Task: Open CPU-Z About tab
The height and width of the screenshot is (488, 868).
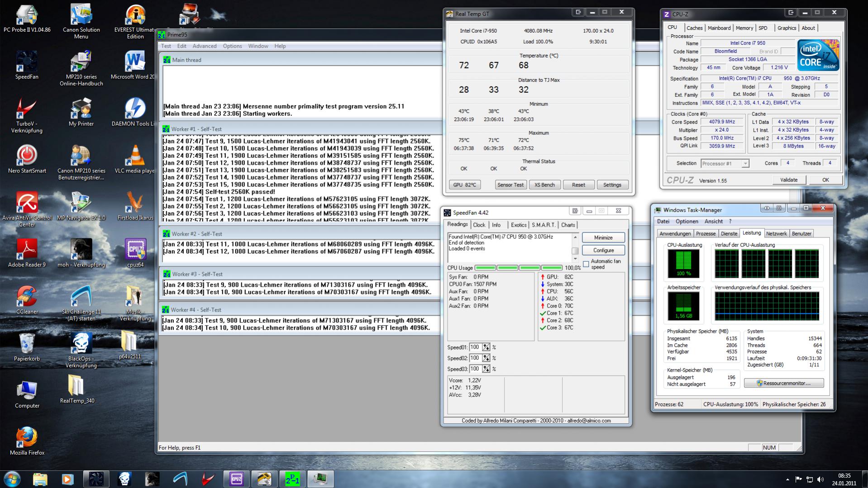Action: click(x=808, y=28)
